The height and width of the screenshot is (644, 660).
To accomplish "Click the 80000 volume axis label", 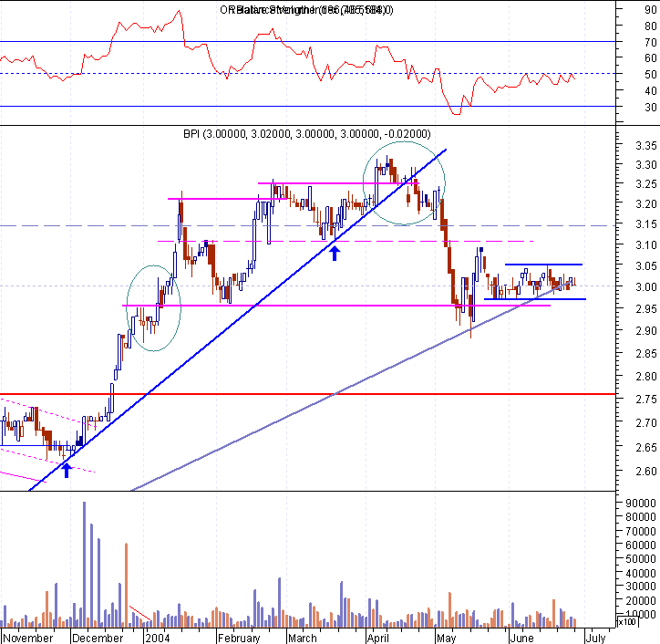I will (x=641, y=517).
